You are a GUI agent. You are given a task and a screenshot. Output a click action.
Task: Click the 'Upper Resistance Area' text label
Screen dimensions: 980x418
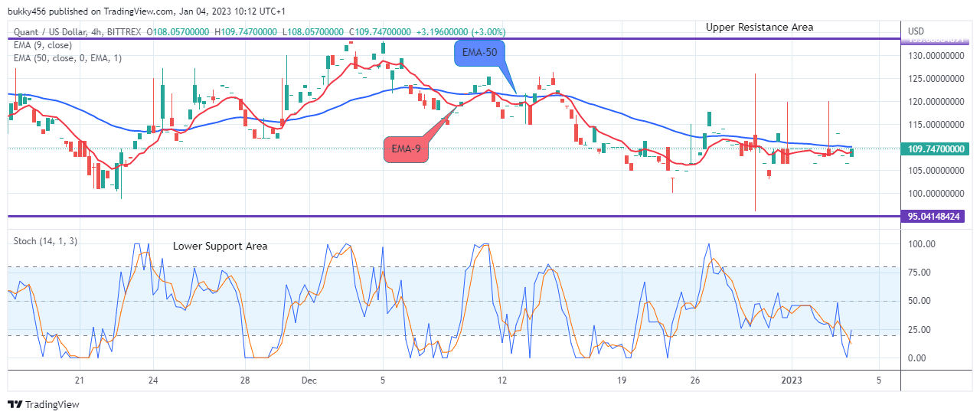pos(759,27)
